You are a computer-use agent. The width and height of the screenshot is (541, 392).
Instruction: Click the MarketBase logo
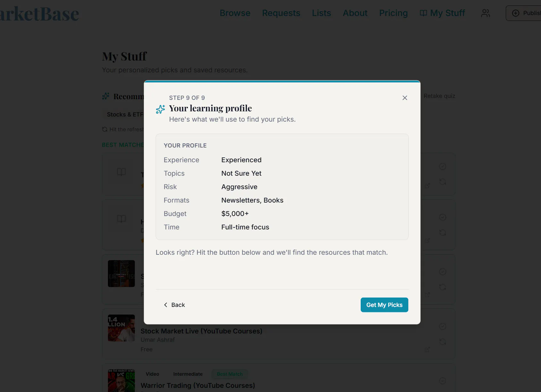[39, 14]
